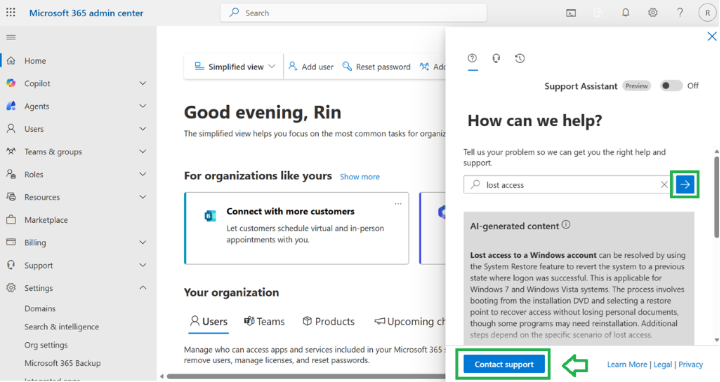Click the help panel problem input field
Screen dimensions: 720x382
point(566,185)
